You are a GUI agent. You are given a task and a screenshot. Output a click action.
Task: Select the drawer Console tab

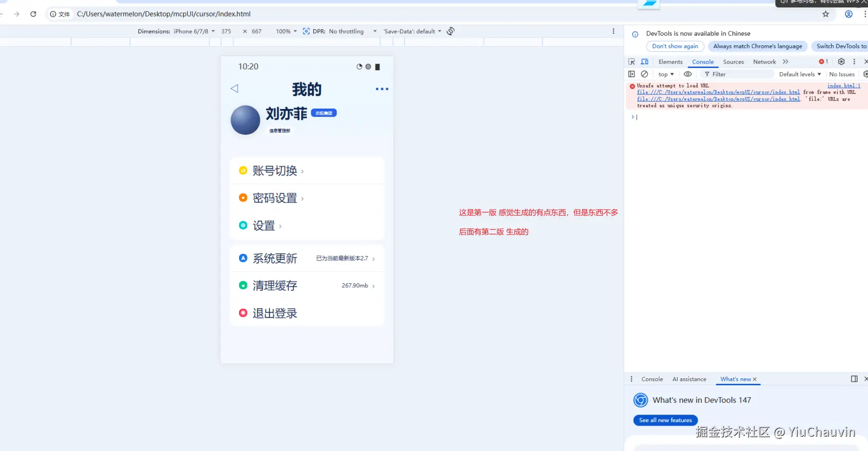click(652, 379)
